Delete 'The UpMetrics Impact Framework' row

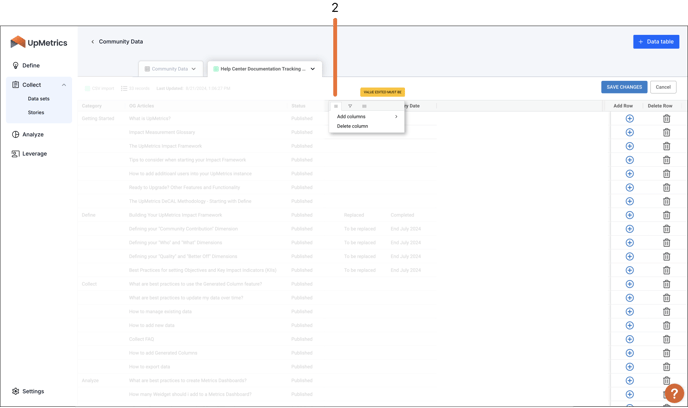(666, 146)
